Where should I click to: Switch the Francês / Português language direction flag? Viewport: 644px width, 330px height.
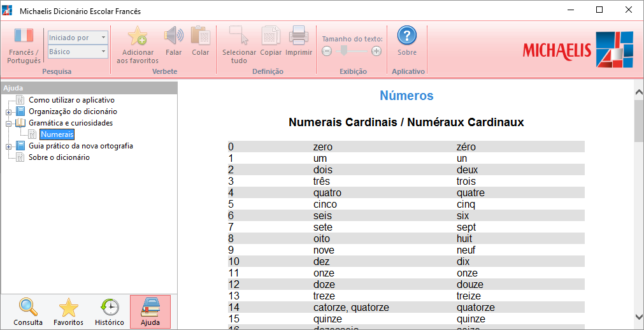pyautogui.click(x=24, y=35)
